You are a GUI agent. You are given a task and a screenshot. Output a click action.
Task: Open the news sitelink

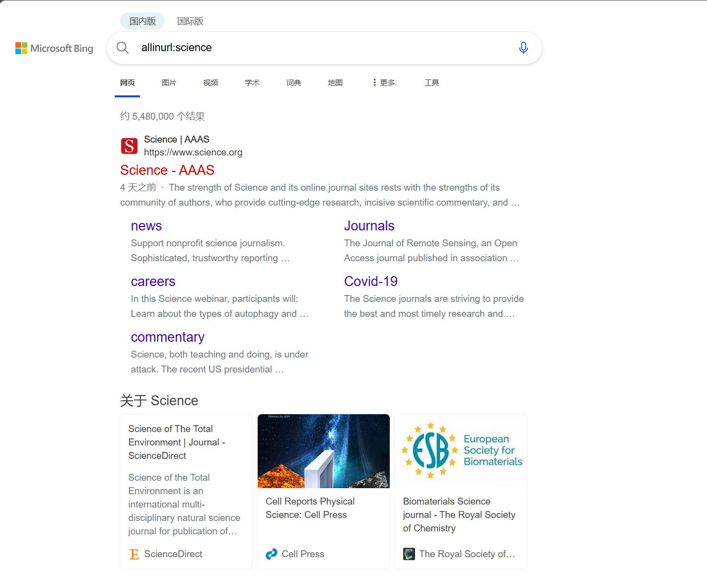(146, 226)
